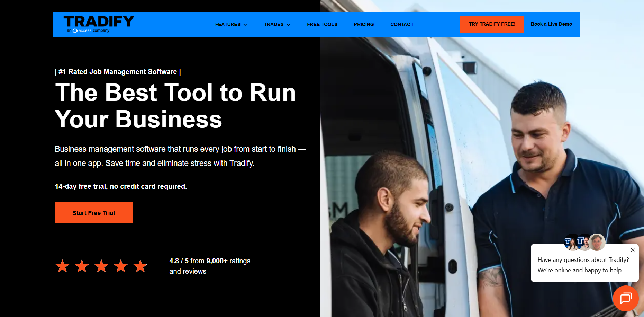This screenshot has height=317, width=644.
Task: Dismiss the chat popup with the X
Action: point(633,250)
